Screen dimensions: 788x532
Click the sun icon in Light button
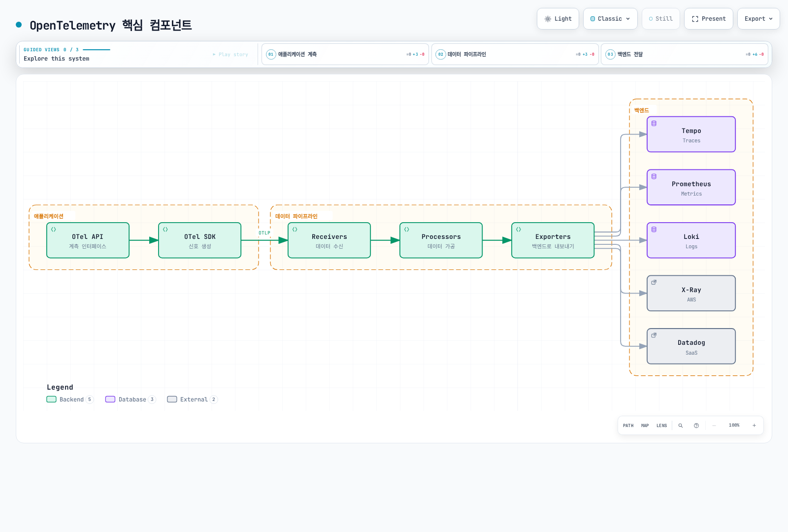(x=548, y=19)
